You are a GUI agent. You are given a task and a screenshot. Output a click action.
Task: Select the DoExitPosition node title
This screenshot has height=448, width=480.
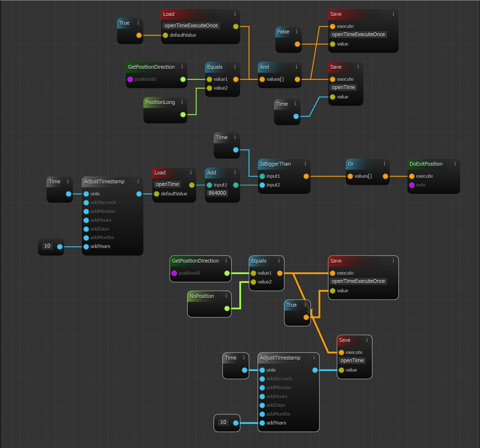(x=426, y=164)
